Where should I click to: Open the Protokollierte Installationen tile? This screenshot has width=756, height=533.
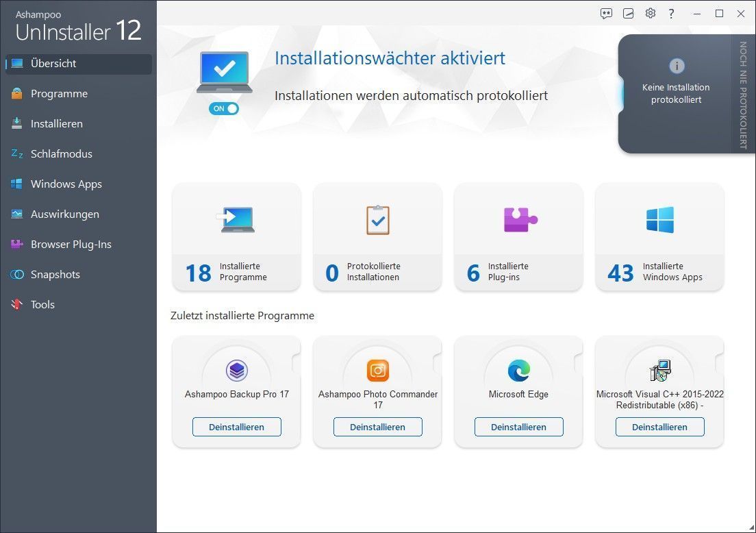[377, 237]
